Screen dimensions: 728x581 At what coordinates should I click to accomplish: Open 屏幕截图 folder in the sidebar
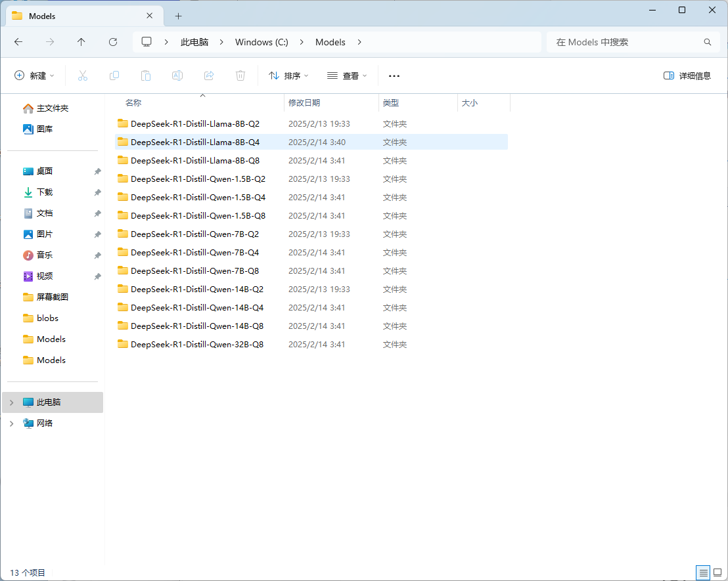[45, 297]
